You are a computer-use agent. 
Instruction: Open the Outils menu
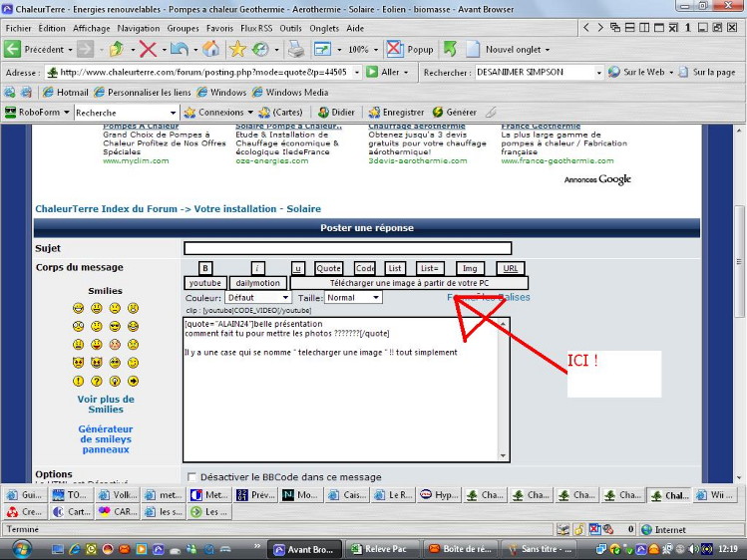coord(290,29)
